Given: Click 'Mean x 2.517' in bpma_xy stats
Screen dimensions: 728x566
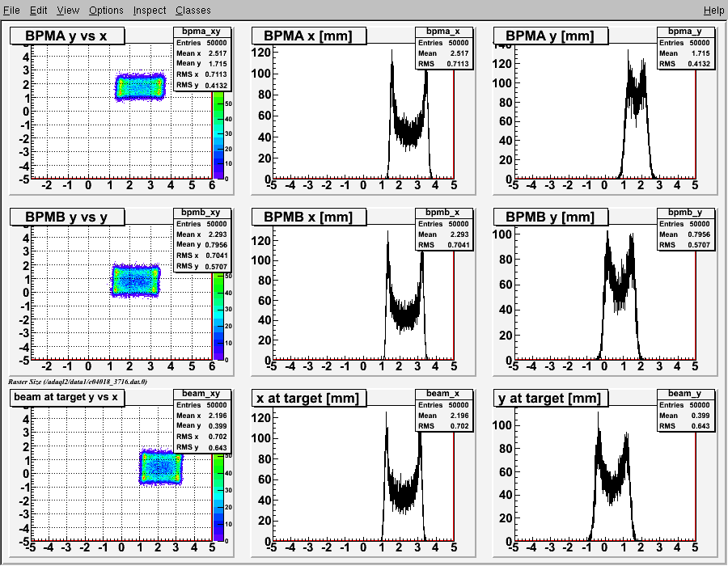Looking at the screenshot, I should [202, 53].
